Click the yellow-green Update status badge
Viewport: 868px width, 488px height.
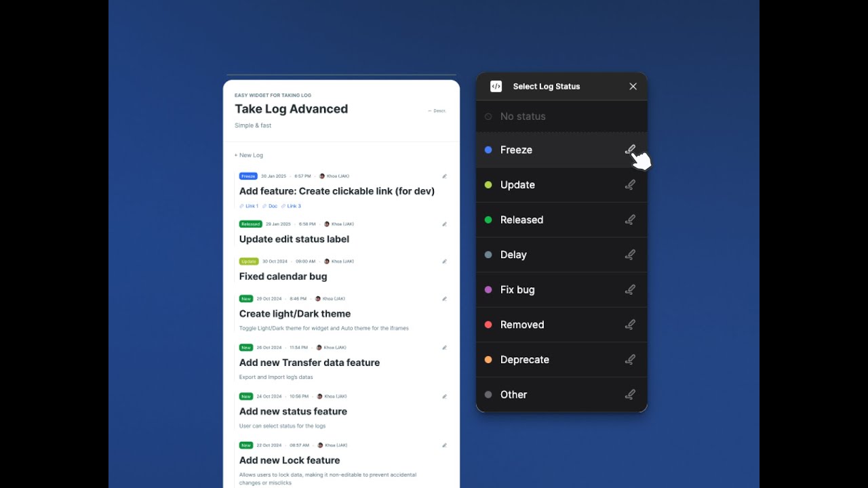249,262
